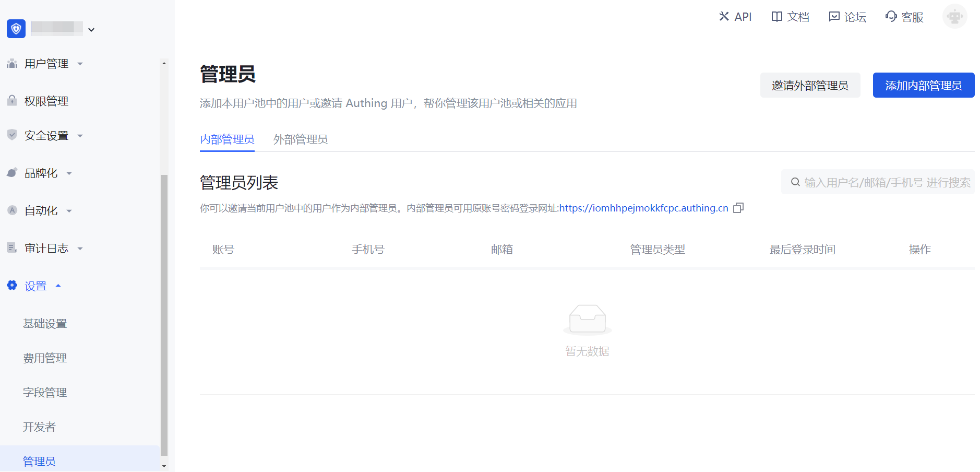Open the authing.cn login link
Screen dimensions: 980x472
(643, 208)
